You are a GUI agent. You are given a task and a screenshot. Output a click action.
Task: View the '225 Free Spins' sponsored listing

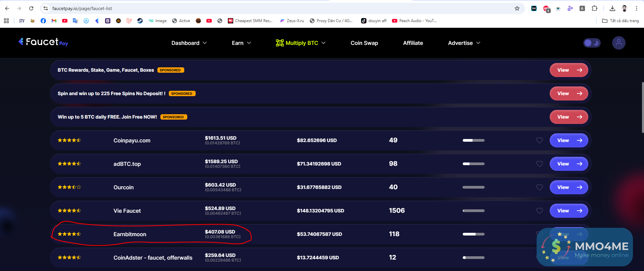pyautogui.click(x=569, y=93)
